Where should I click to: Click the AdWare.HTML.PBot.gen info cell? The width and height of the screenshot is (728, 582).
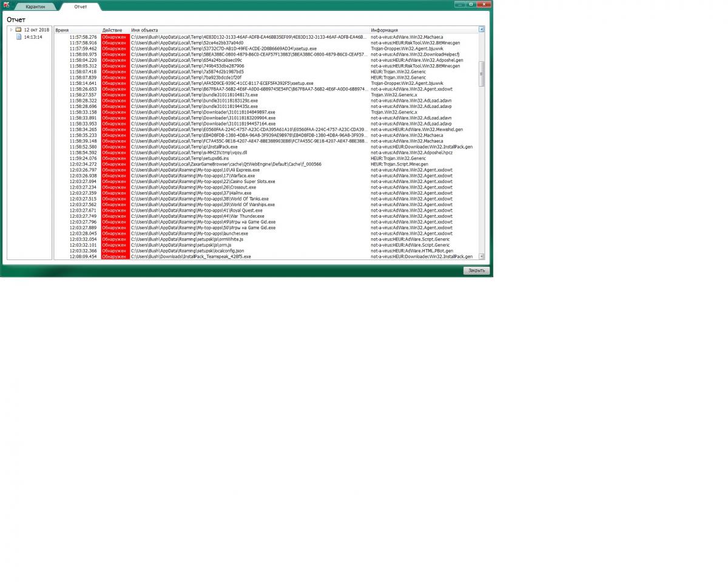point(412,250)
